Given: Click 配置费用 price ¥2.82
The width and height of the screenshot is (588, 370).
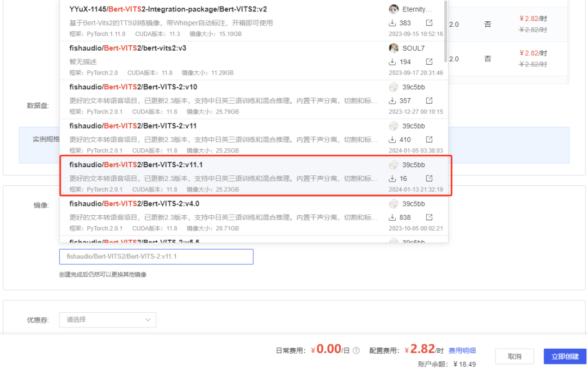Looking at the screenshot, I should (420, 349).
